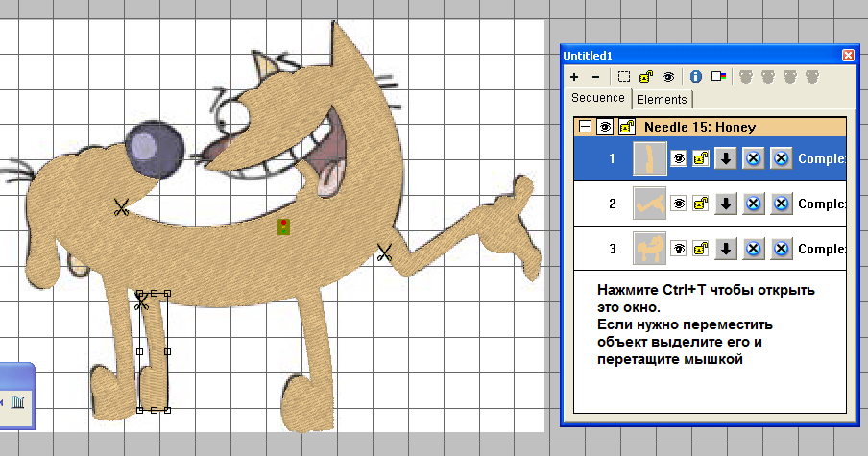This screenshot has height=456, width=868.
Task: Select row number 2 in the sequence list
Action: (x=612, y=204)
